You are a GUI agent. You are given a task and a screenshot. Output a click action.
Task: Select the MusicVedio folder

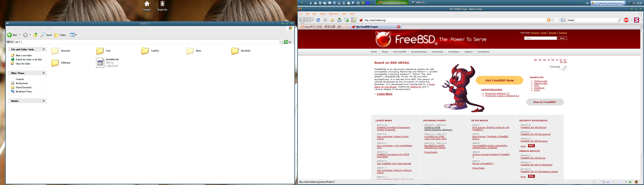click(x=241, y=51)
